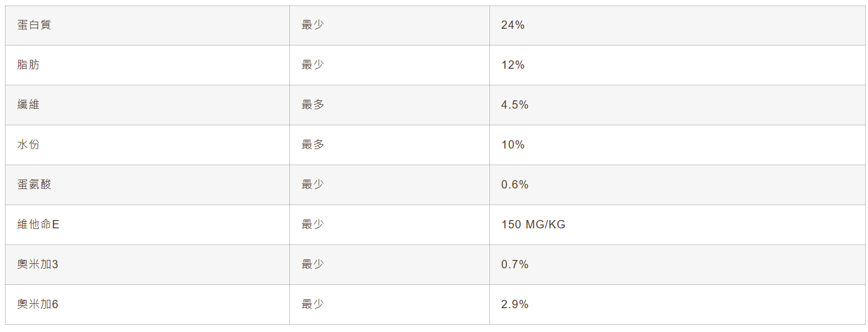Click the 蛋白質 cell
The width and height of the screenshot is (868, 332).
point(34,25)
